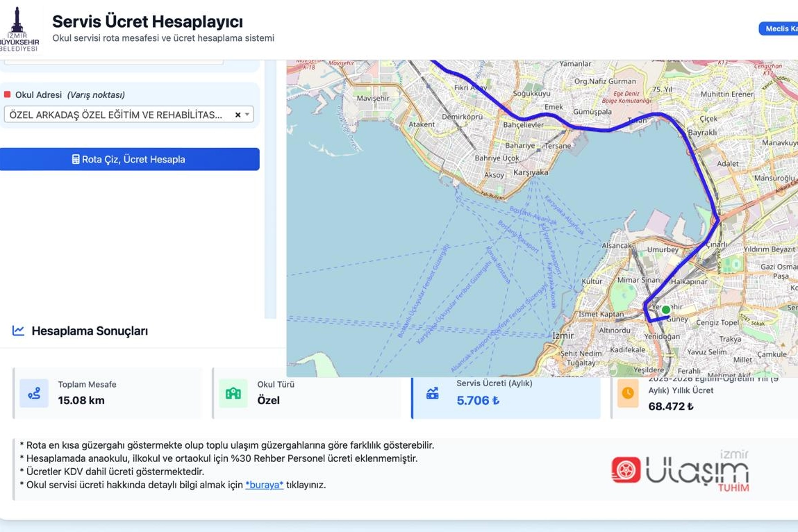Select the green start marker on the map

pos(665,310)
